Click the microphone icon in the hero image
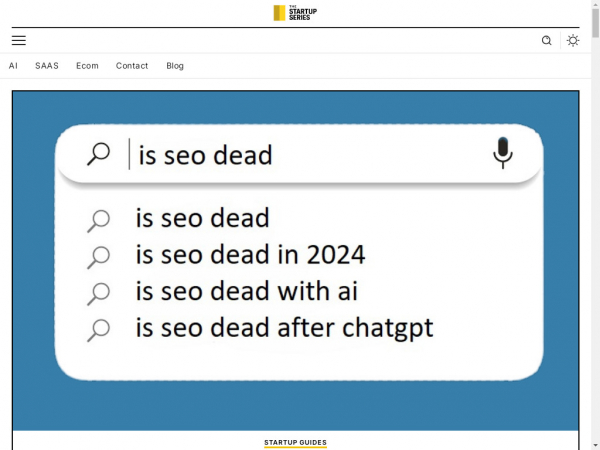Viewport: 600px width, 450px height. tap(503, 152)
